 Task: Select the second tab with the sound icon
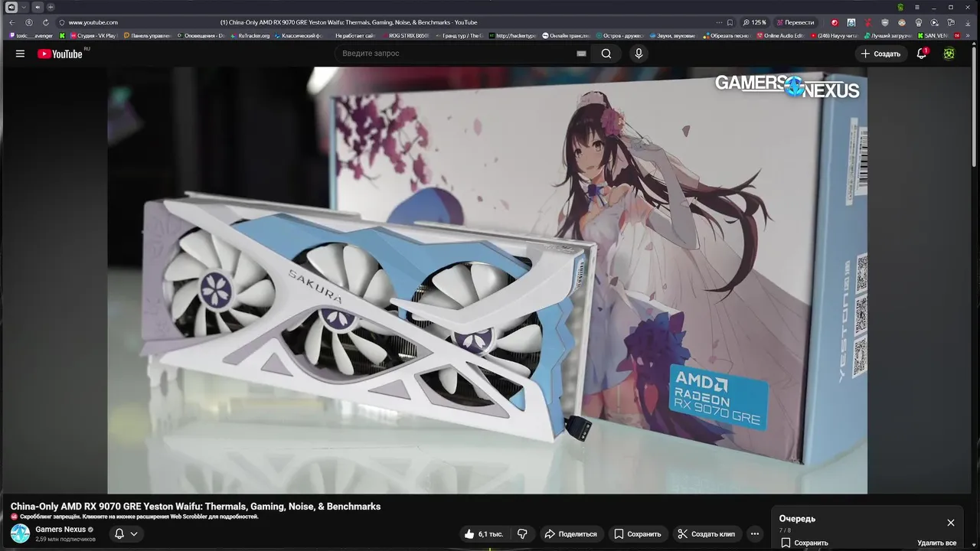click(38, 7)
